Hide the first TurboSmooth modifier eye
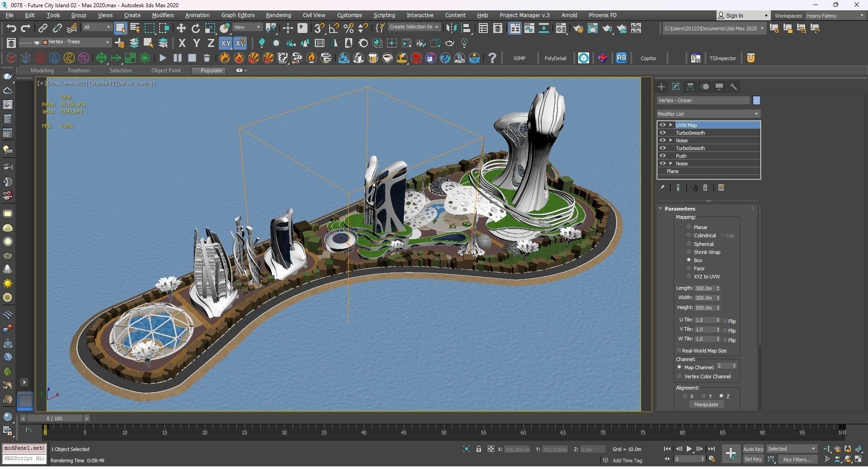The height and width of the screenshot is (470, 868). (663, 133)
